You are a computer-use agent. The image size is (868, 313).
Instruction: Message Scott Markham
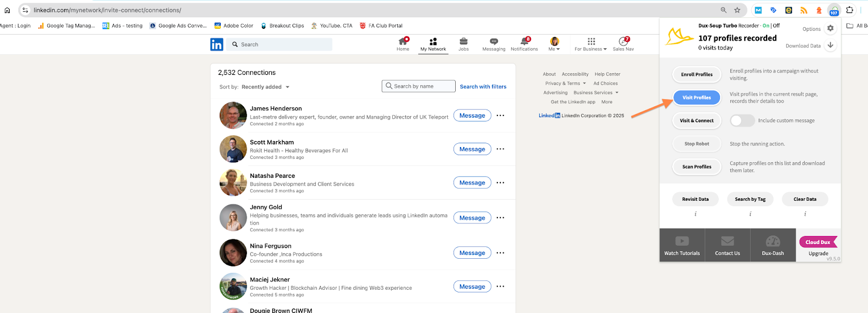(x=472, y=149)
